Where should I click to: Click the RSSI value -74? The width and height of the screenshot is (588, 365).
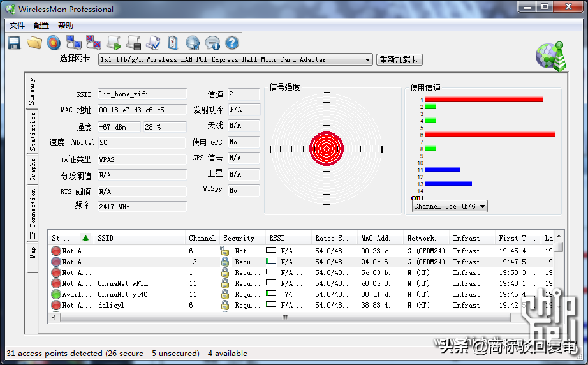286,294
